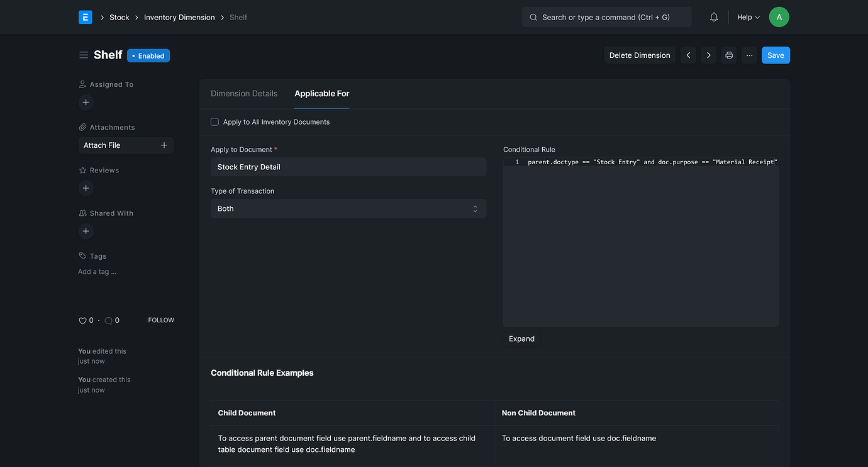Viewport: 868px width, 467px height.
Task: Click FOLLOW to follow this document
Action: (160, 320)
